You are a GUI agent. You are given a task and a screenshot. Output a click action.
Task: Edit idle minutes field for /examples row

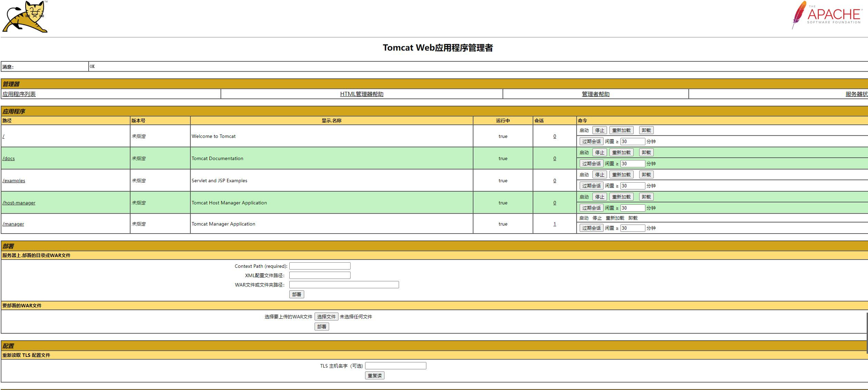point(633,186)
